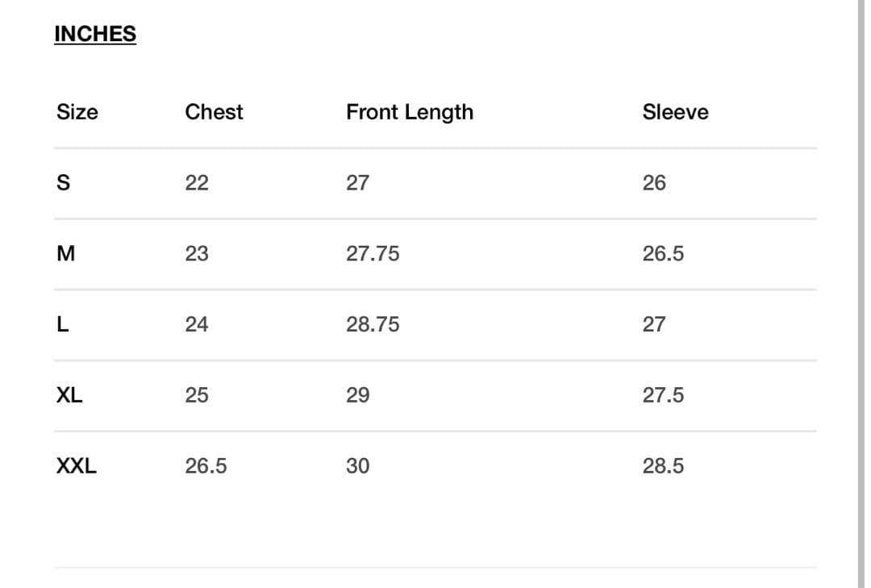
Task: Select the XL size row label
Action: [x=69, y=395]
